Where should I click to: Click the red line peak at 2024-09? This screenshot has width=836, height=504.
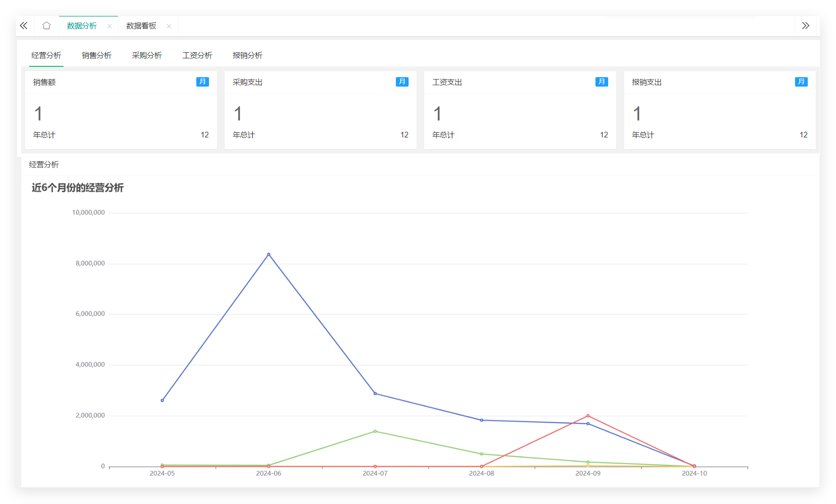point(588,416)
